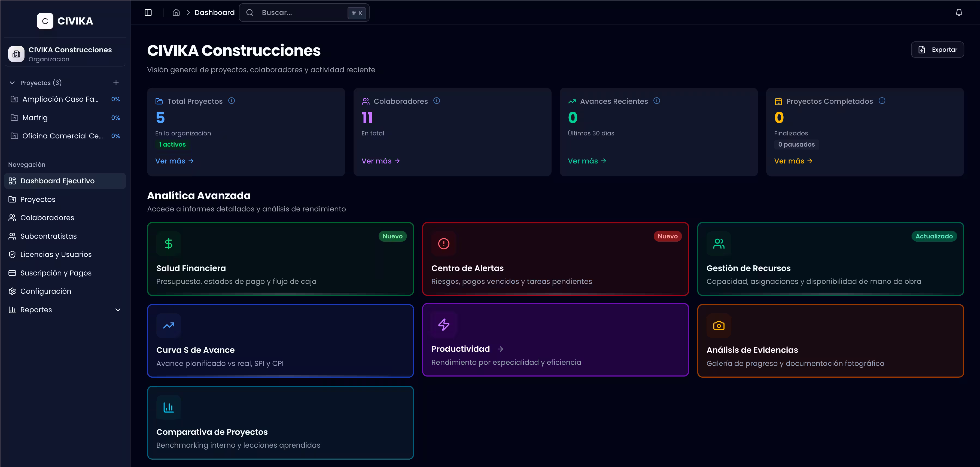This screenshot has height=467, width=980.
Task: Collapse the Proyectos (3) section
Action: [12, 83]
